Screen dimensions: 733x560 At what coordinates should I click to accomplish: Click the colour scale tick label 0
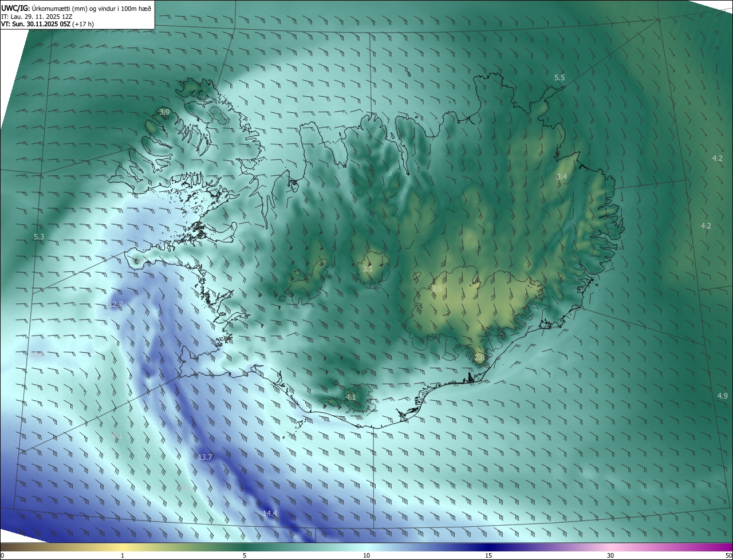tap(2, 555)
